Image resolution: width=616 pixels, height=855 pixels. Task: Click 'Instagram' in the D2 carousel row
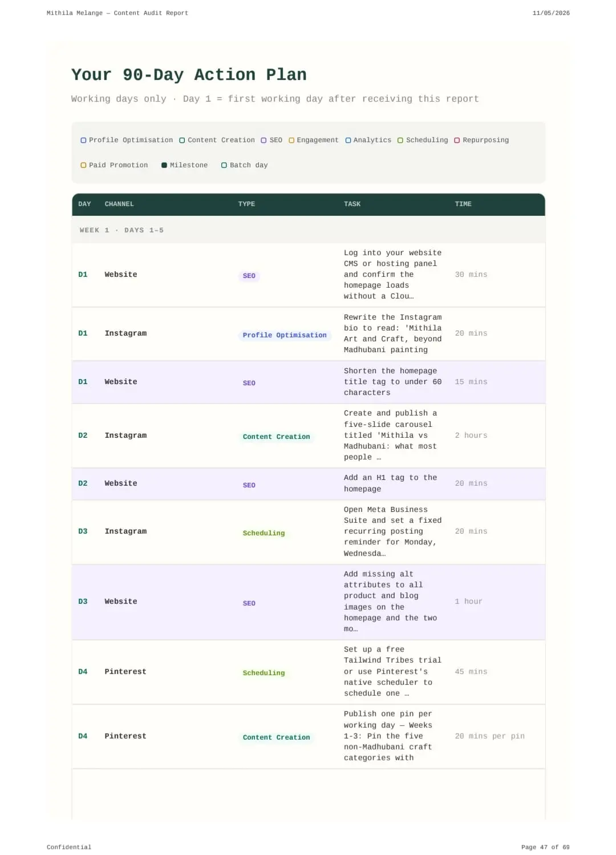125,436
